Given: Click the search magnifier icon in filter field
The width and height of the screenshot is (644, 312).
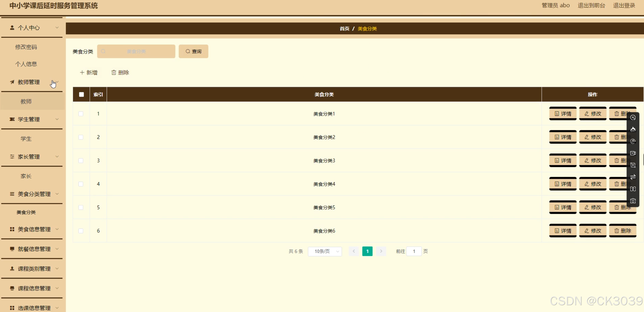Looking at the screenshot, I should (103, 51).
